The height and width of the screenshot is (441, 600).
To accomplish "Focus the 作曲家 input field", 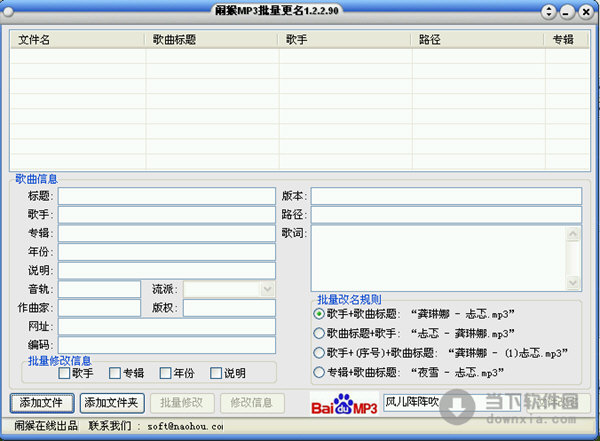I will pyautogui.click(x=99, y=308).
